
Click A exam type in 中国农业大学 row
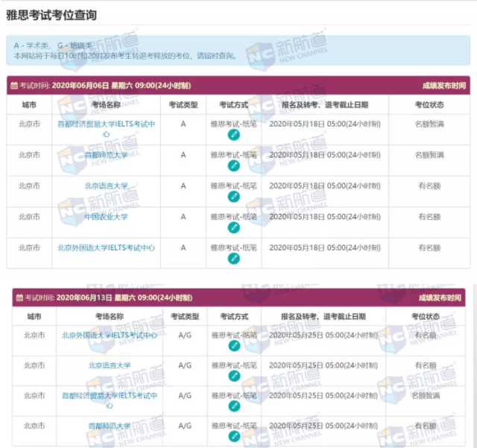pos(183,217)
